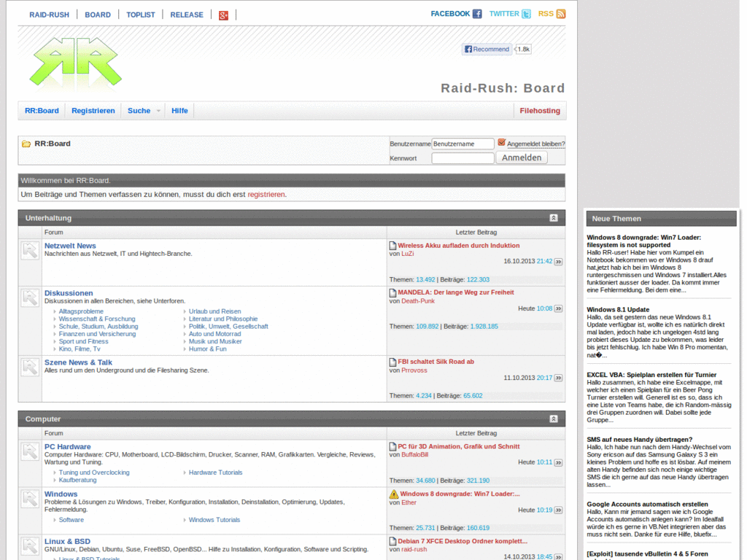Click the Facebook icon in header
The image size is (747, 560).
coord(477,14)
